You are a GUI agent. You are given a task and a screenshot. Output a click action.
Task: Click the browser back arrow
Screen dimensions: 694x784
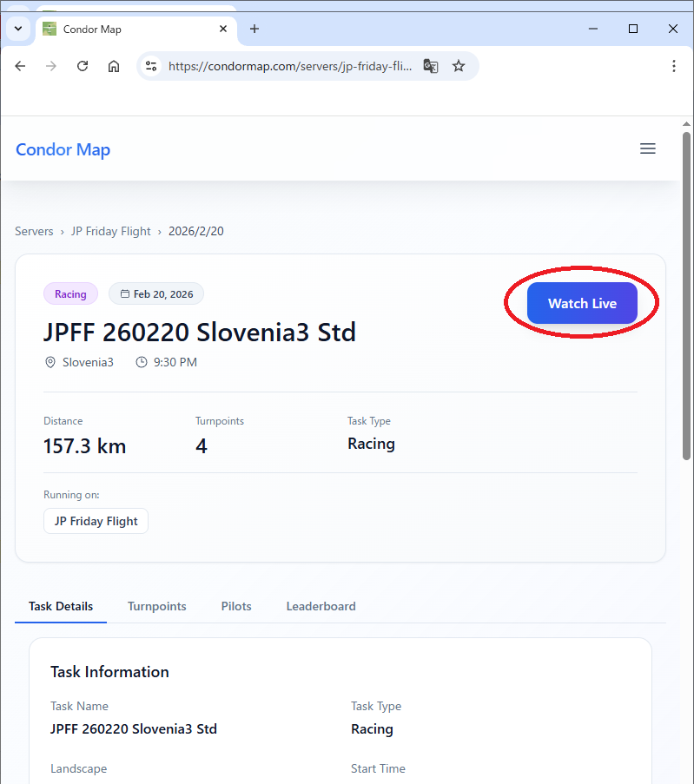click(x=20, y=66)
